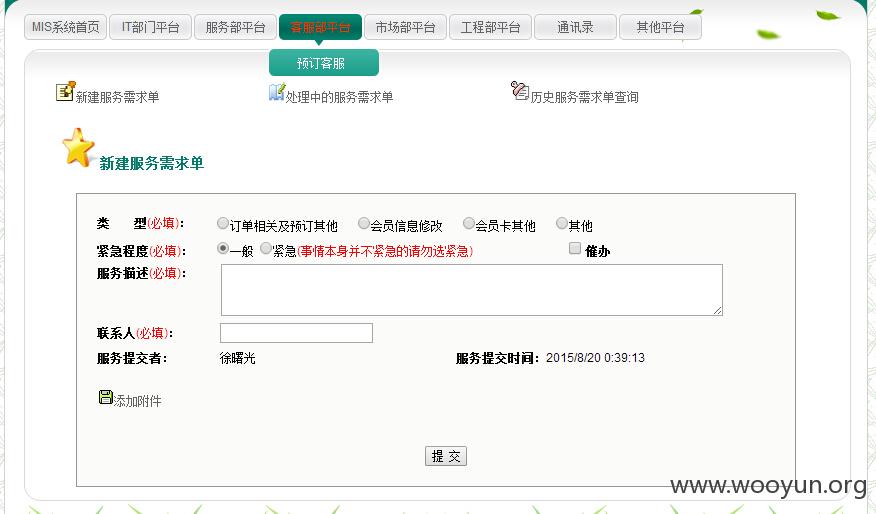Select the 其他 type radio button
This screenshot has width=876, height=514.
click(561, 223)
